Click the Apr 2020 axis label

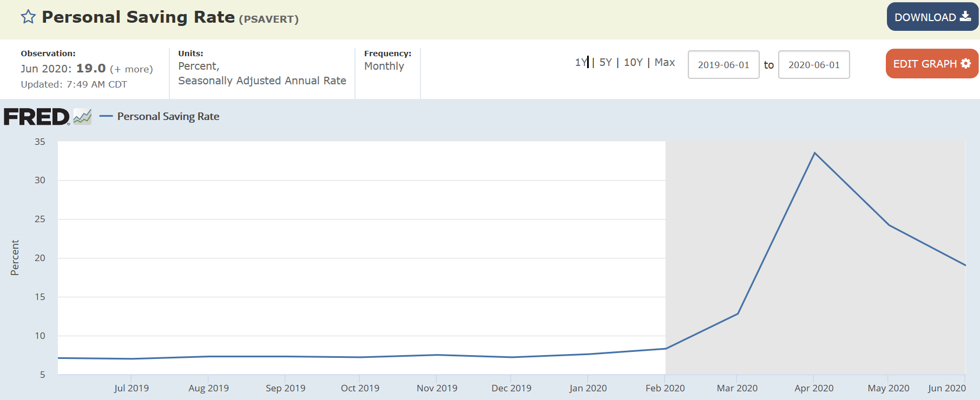(814, 388)
